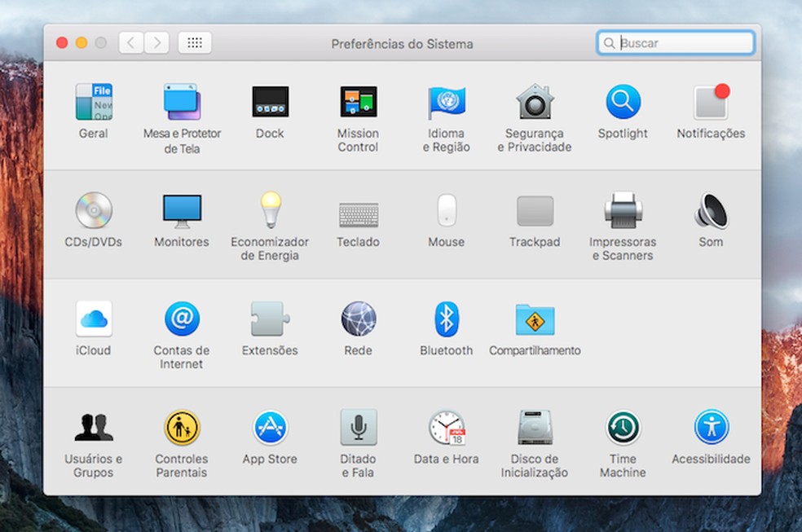
Task: Click the show all grid button
Action: coord(194,43)
